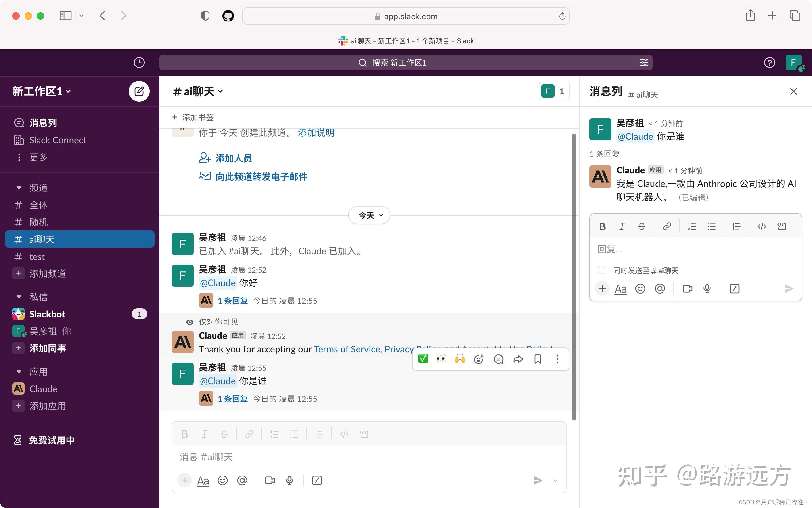Viewport: 812px width, 508px height.
Task: Select Slack Connect in the sidebar
Action: click(57, 140)
